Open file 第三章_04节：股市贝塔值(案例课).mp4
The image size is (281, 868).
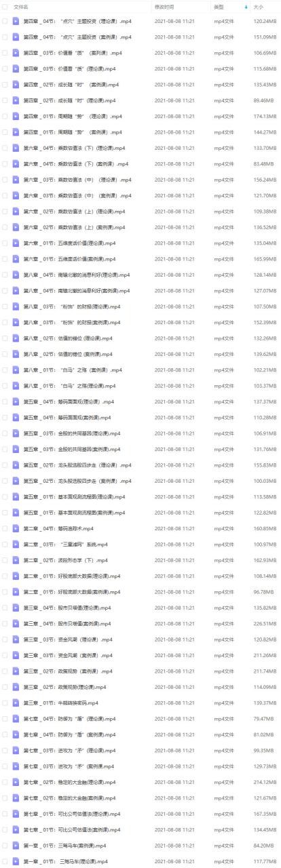point(67,623)
